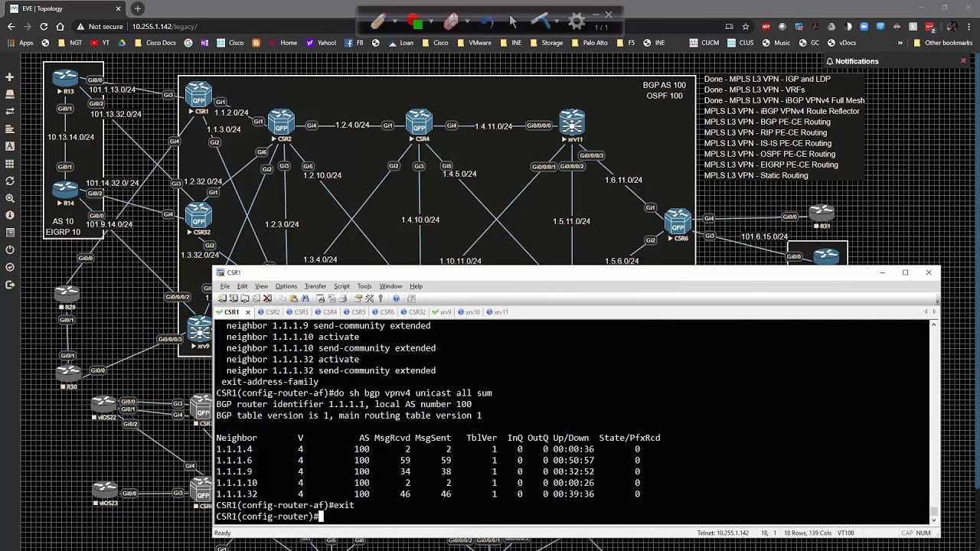Image resolution: width=980 pixels, height=551 pixels.
Task: Open a new Chrome tab
Action: [x=138, y=8]
